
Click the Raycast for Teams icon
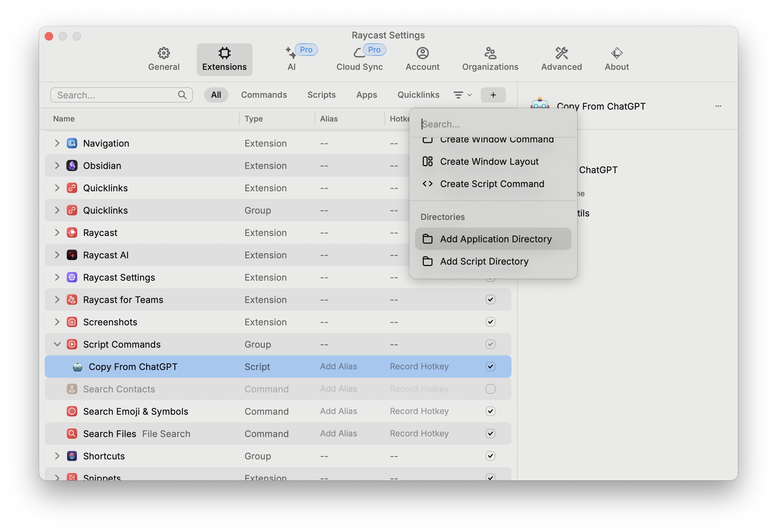[72, 300]
